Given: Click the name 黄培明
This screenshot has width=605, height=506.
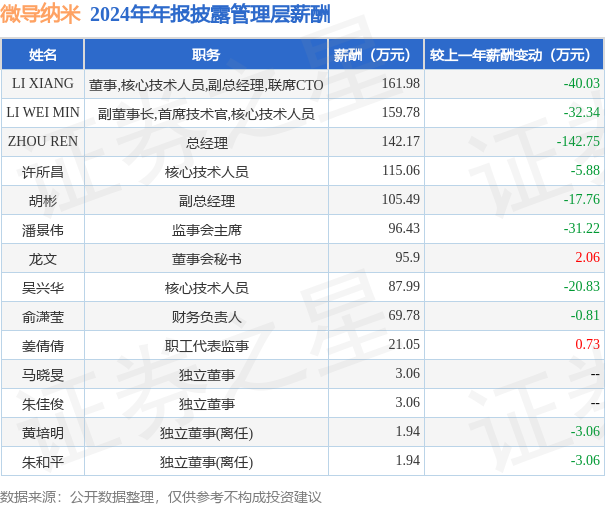Looking at the screenshot, I should [x=43, y=433].
